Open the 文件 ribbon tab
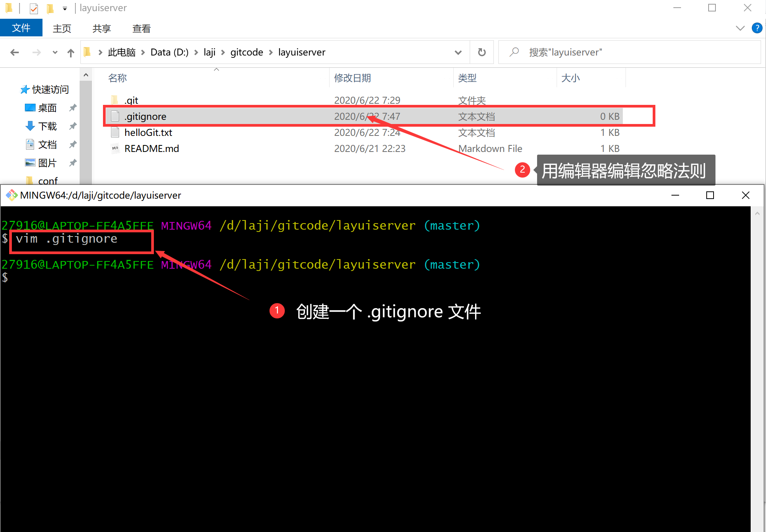Viewport: 766px width, 532px height. [21, 28]
